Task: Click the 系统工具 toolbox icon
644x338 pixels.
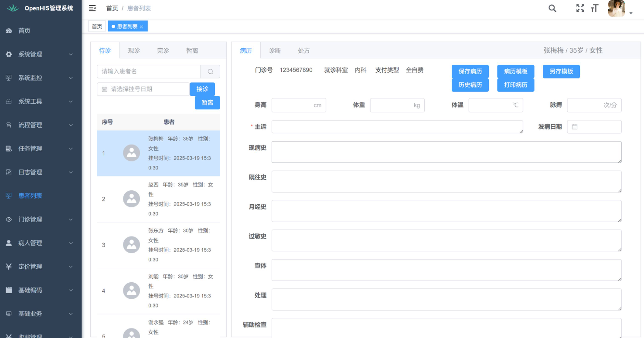Action: (9, 101)
